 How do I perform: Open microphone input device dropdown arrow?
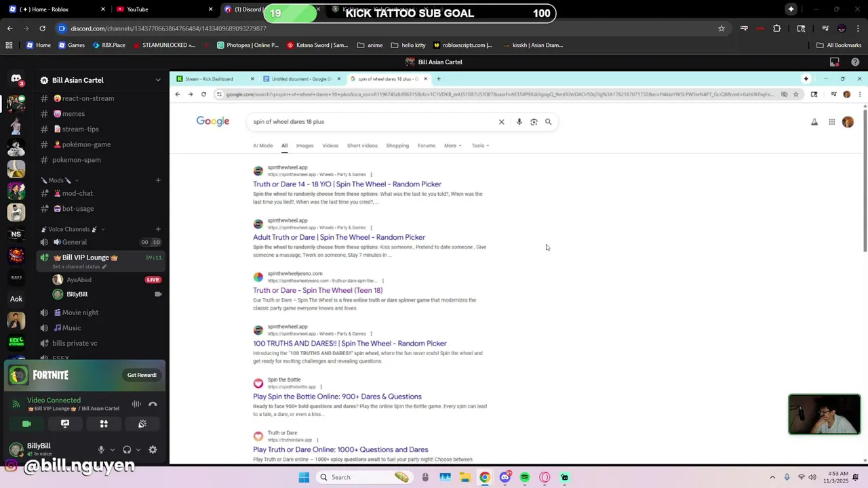[x=112, y=449]
